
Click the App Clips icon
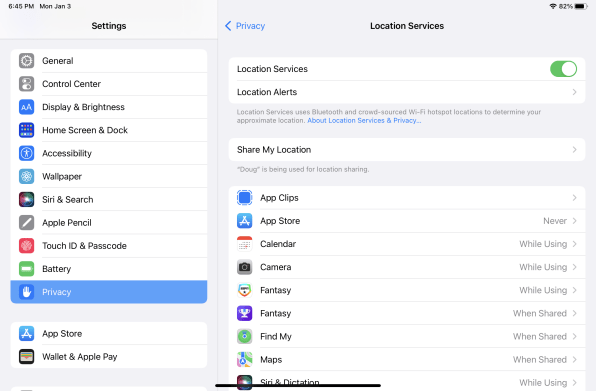point(244,198)
